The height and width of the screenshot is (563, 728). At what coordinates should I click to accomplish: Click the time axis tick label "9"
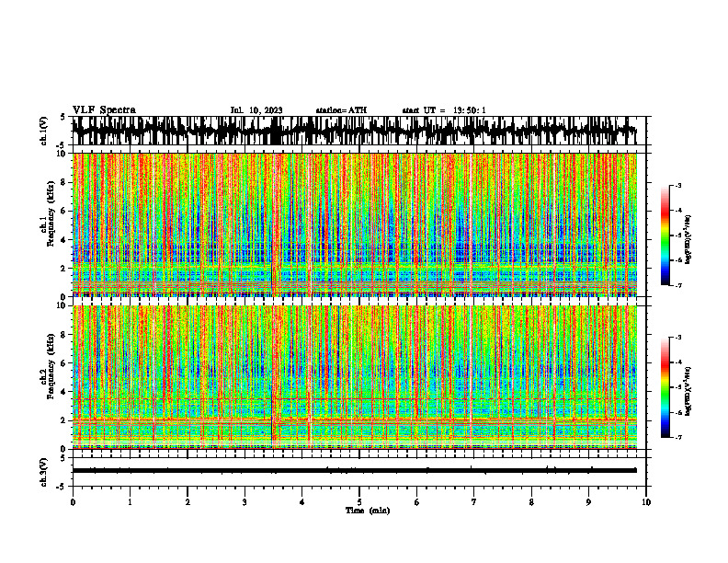588,502
